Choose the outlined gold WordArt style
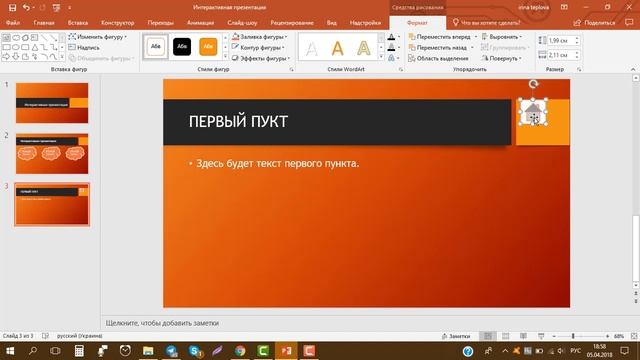This screenshot has height=360, width=640. click(x=364, y=49)
